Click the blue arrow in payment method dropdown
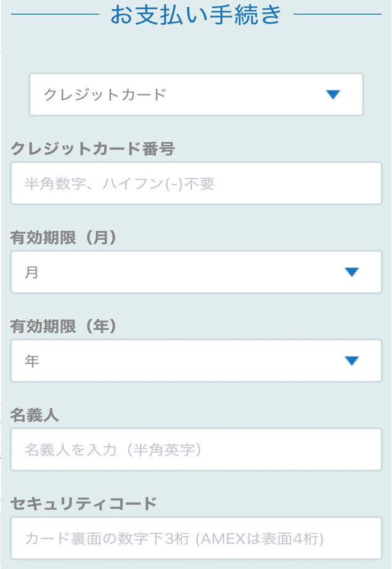This screenshot has height=569, width=392. tap(333, 94)
